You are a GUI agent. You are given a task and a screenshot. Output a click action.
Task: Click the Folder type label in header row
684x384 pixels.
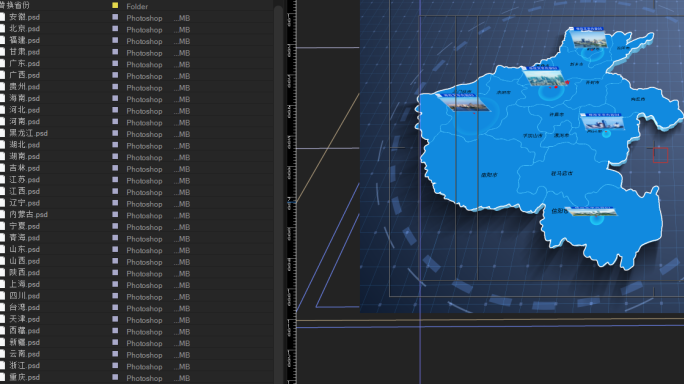pyautogui.click(x=137, y=7)
